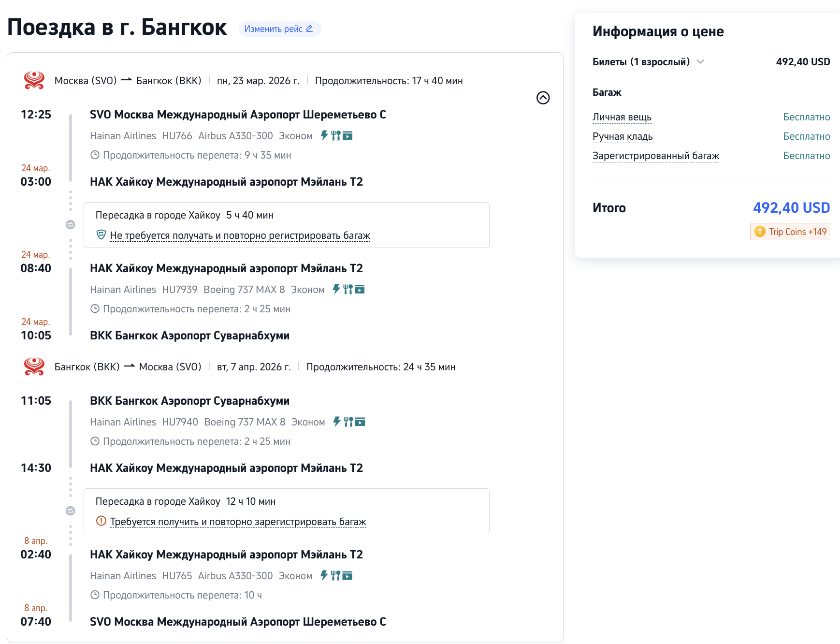The image size is (840, 644).
Task: Open the Ручная кладь baggage info
Action: [x=622, y=136]
